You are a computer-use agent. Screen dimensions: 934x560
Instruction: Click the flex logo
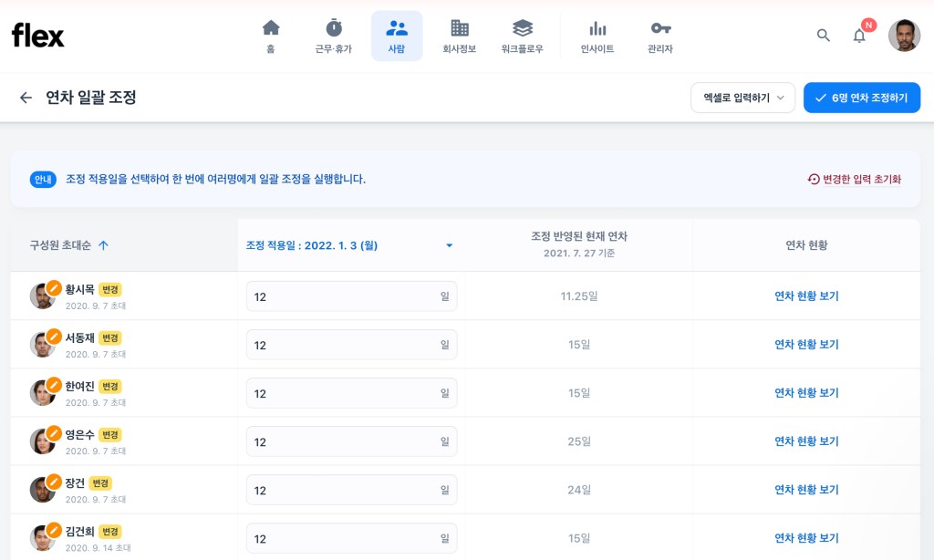(x=38, y=36)
